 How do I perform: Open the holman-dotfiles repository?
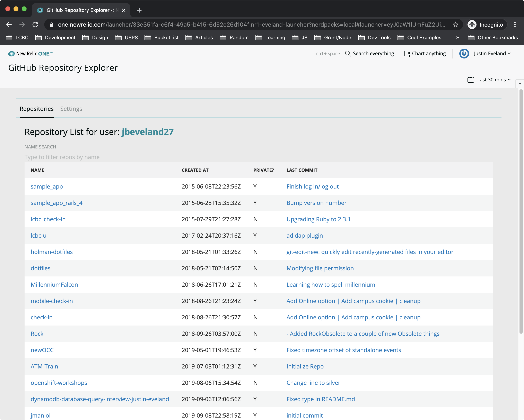coord(52,252)
